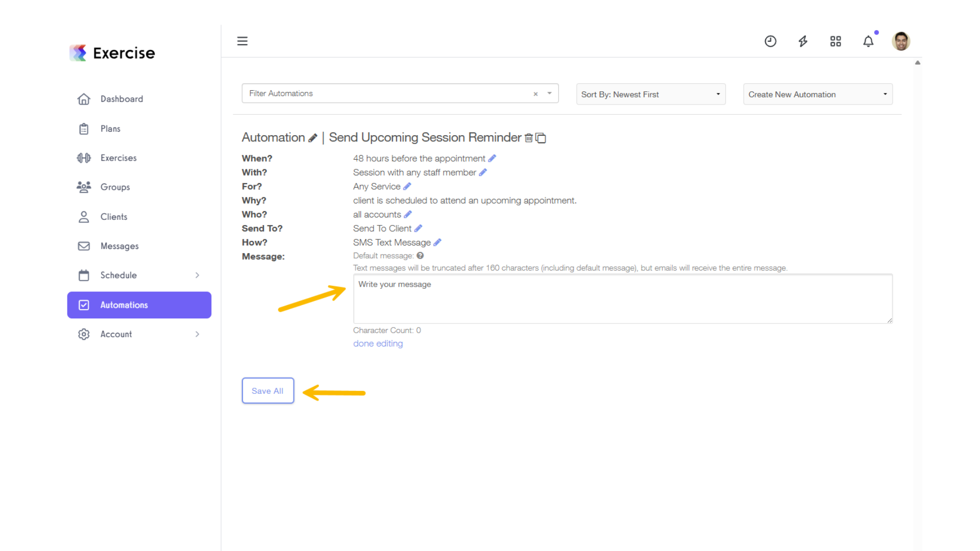980x551 pixels.
Task: Duplicate automation with copy icon
Action: point(541,138)
